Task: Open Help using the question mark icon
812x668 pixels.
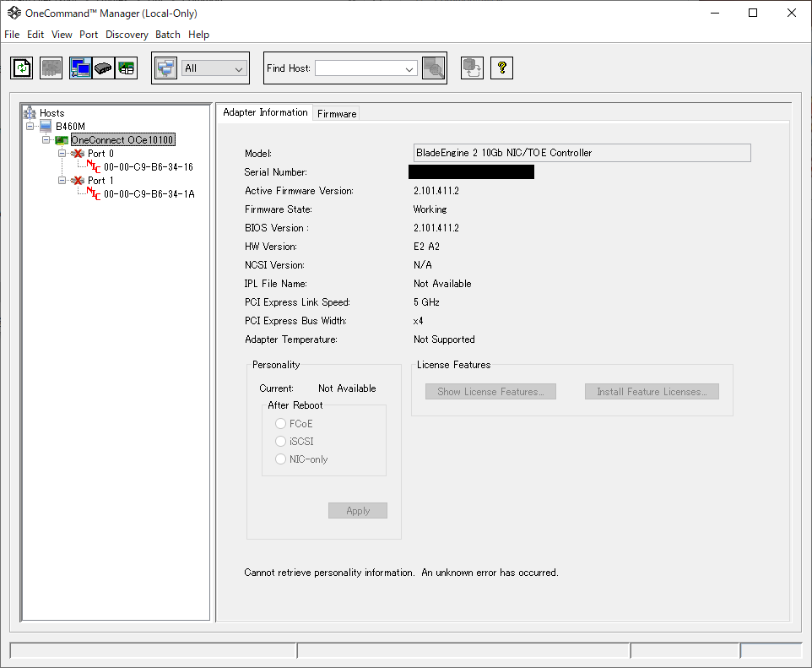Action: pos(501,68)
